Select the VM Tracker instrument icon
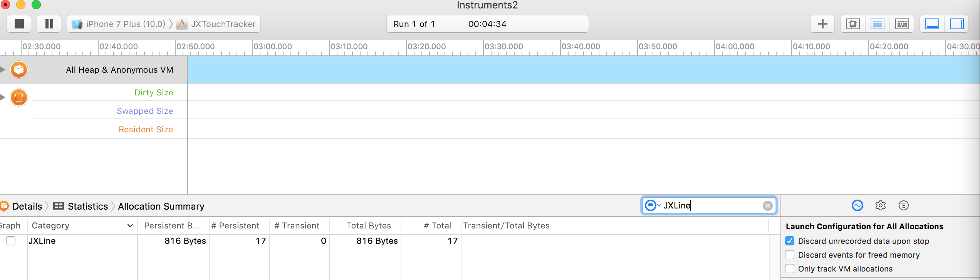Screen dimensions: 980x280 [18, 97]
